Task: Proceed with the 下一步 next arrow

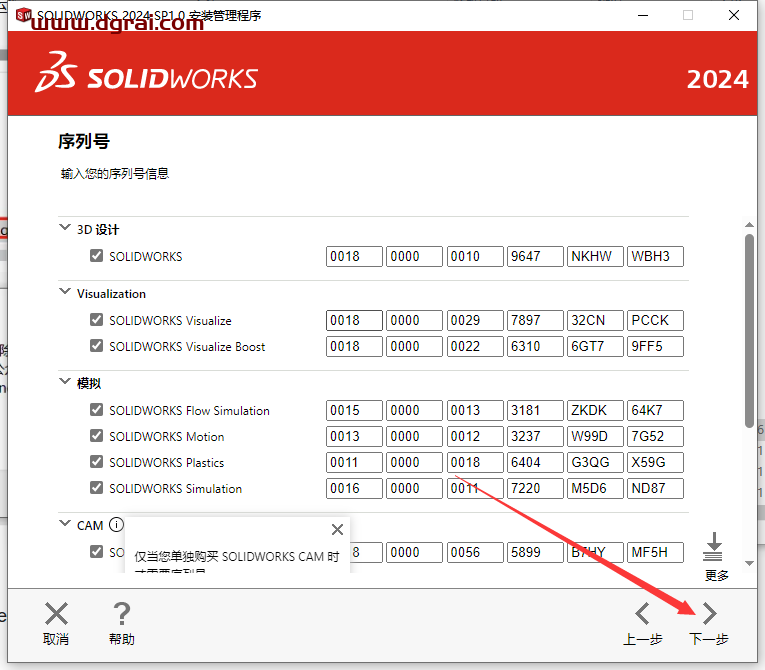Action: pyautogui.click(x=709, y=613)
